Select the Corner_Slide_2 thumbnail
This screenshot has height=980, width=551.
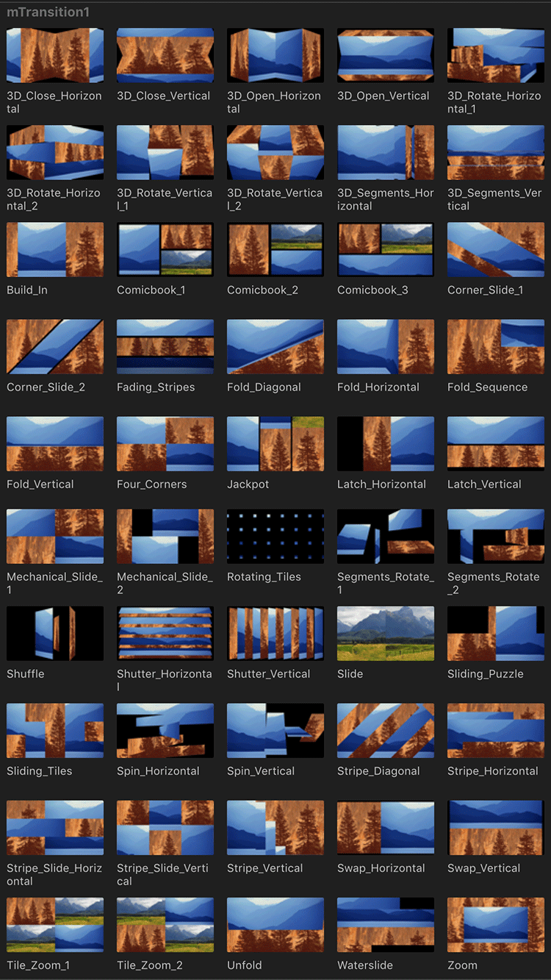point(55,346)
